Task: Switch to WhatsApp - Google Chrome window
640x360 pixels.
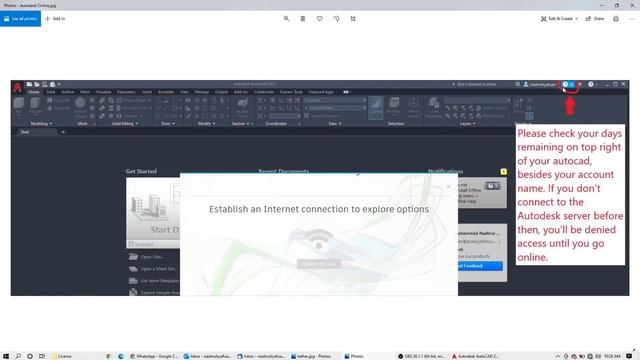Action: coord(154,356)
